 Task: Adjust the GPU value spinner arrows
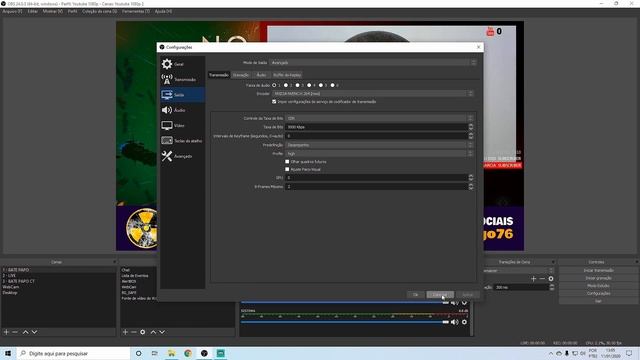click(x=471, y=178)
